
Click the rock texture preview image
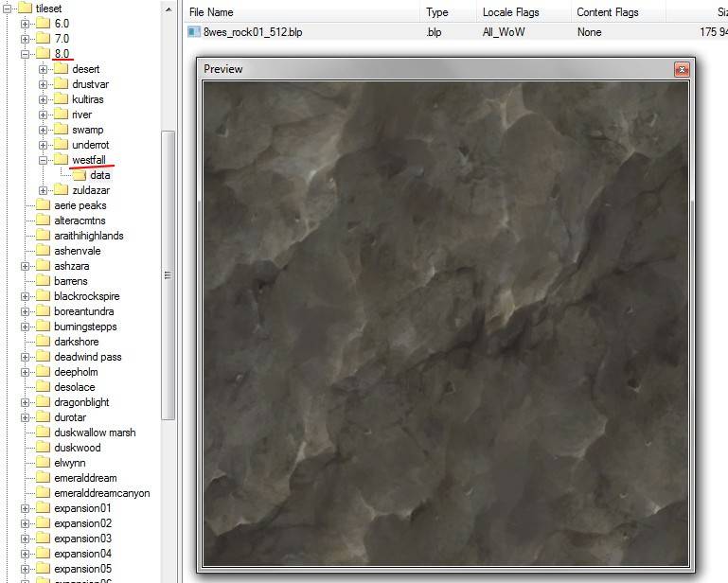446,324
